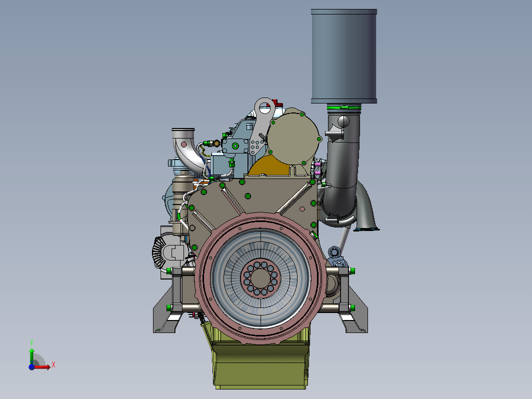Image resolution: width=532 pixels, height=399 pixels.
Task: Click the red X axis arrow of the triad
Action: [42, 367]
